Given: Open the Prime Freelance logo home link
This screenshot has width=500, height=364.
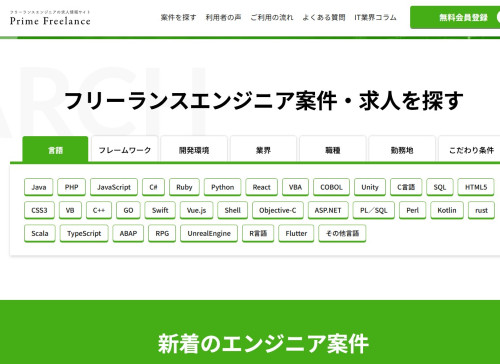Looking at the screenshot, I should [50, 18].
